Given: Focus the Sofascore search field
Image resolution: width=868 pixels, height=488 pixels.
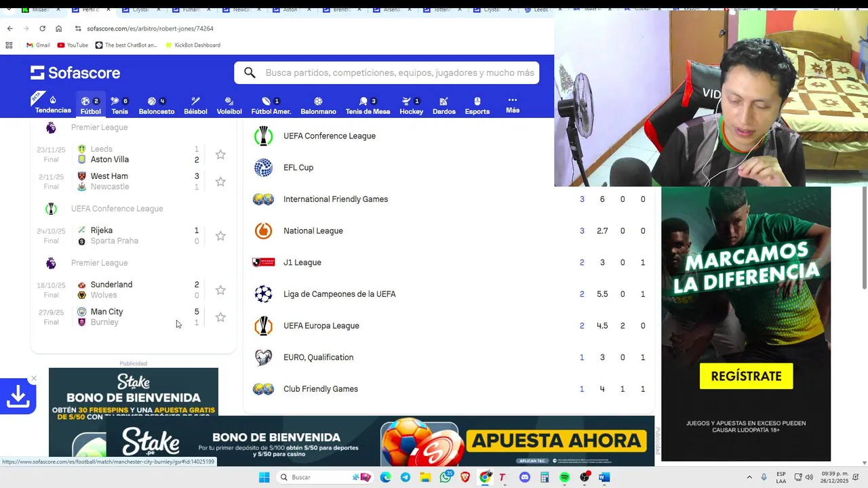Looking at the screenshot, I should click(x=387, y=73).
